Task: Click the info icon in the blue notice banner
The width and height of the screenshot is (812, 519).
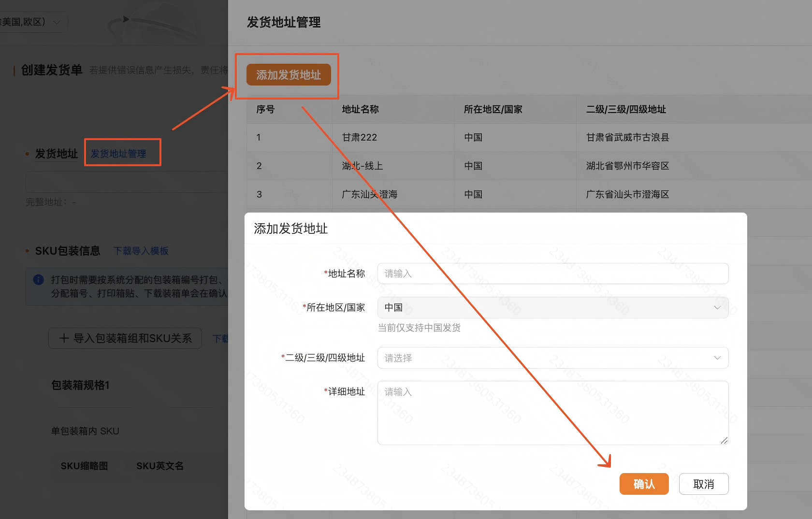Action: (x=38, y=280)
